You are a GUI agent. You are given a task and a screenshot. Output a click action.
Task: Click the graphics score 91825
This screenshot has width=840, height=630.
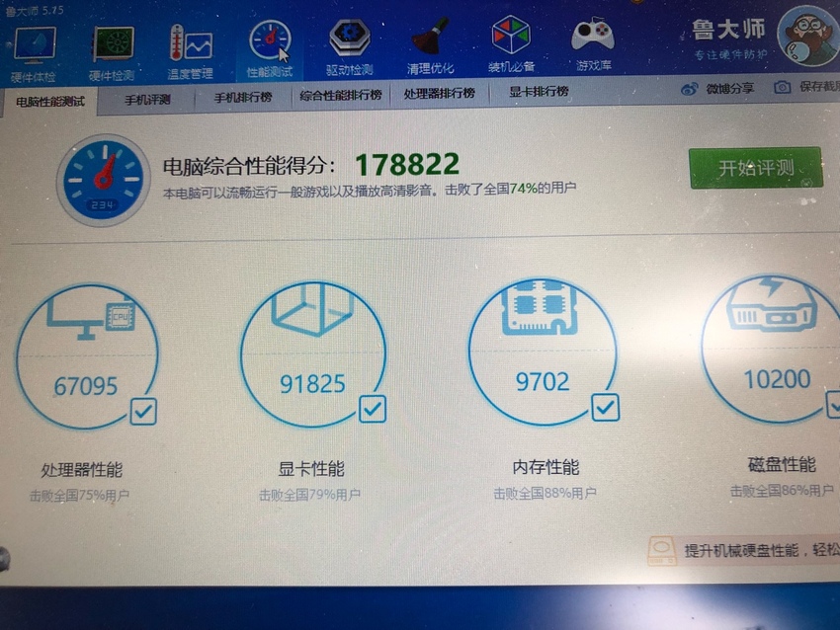click(313, 384)
